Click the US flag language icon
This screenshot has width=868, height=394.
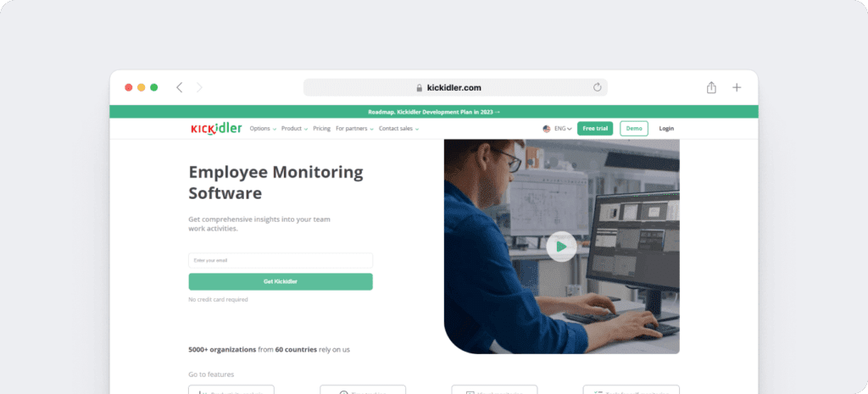point(547,129)
